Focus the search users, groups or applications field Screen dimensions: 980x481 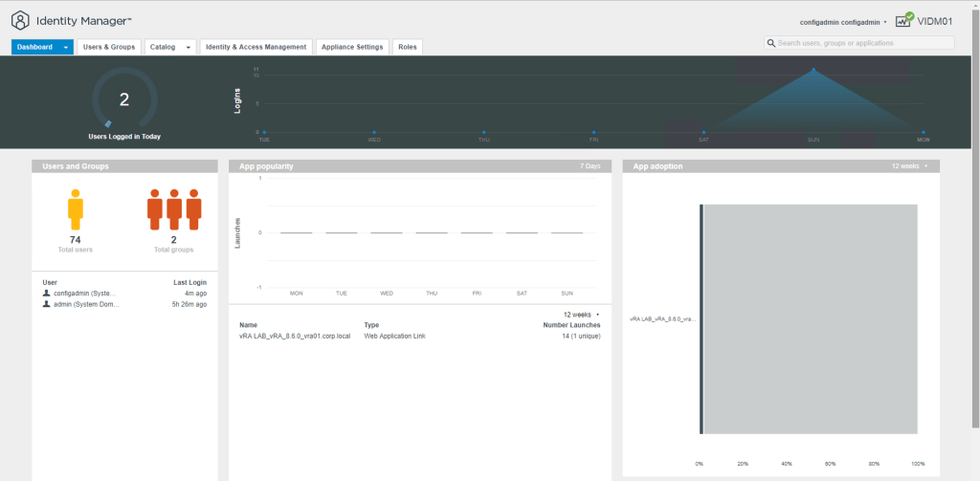coord(863,43)
